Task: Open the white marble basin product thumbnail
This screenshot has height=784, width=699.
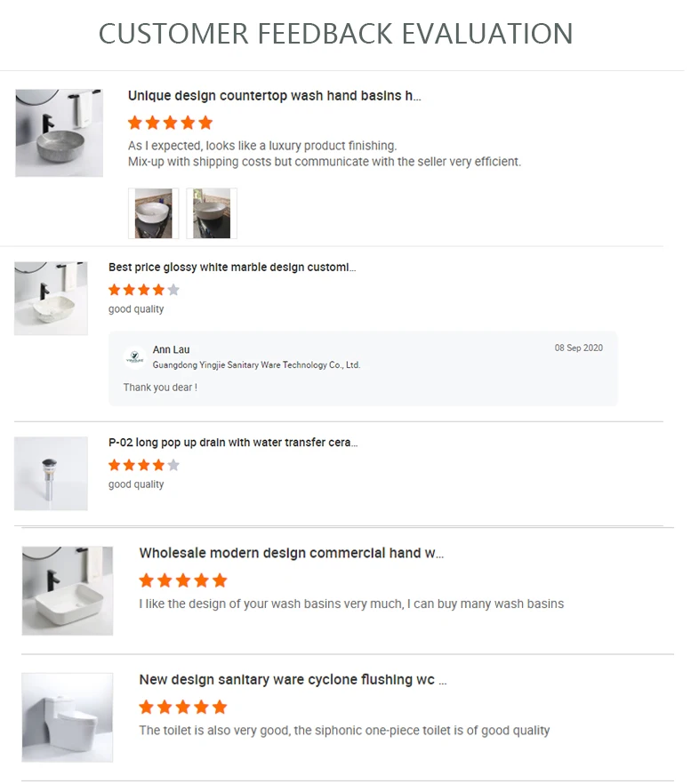Action: pos(51,298)
